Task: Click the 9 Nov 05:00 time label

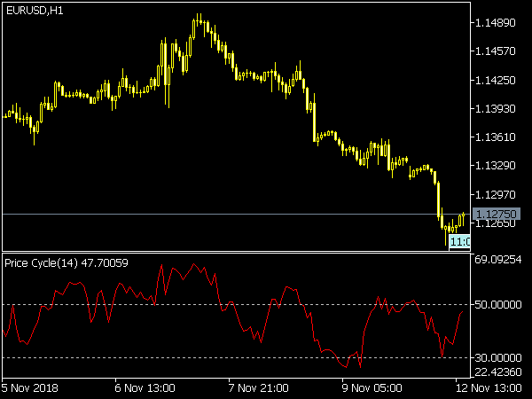Action: click(x=372, y=387)
